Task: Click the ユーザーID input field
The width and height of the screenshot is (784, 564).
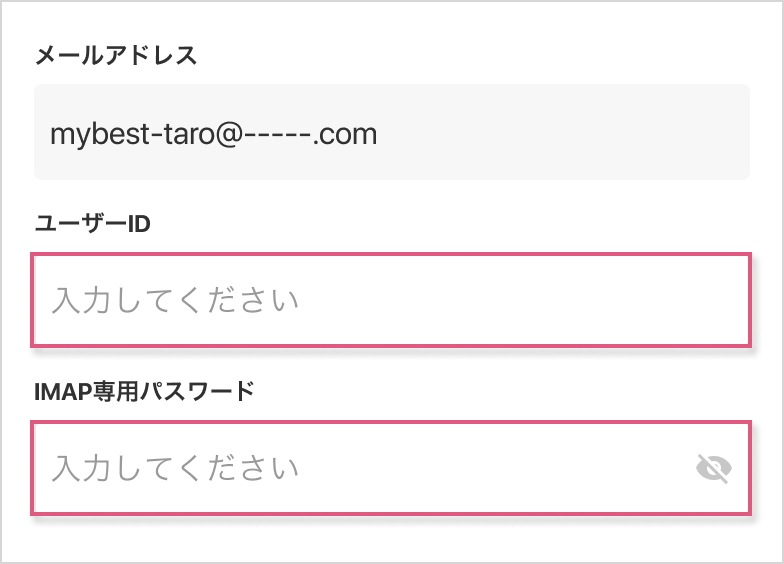Action: click(391, 300)
